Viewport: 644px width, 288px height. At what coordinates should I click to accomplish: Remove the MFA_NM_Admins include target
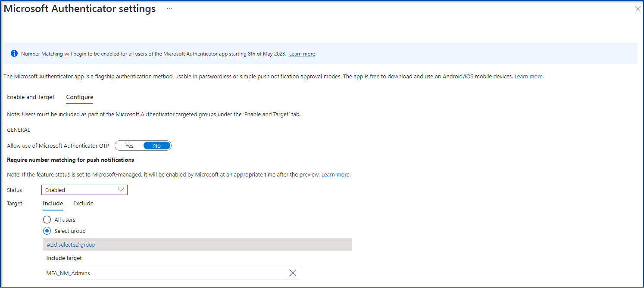(x=293, y=273)
